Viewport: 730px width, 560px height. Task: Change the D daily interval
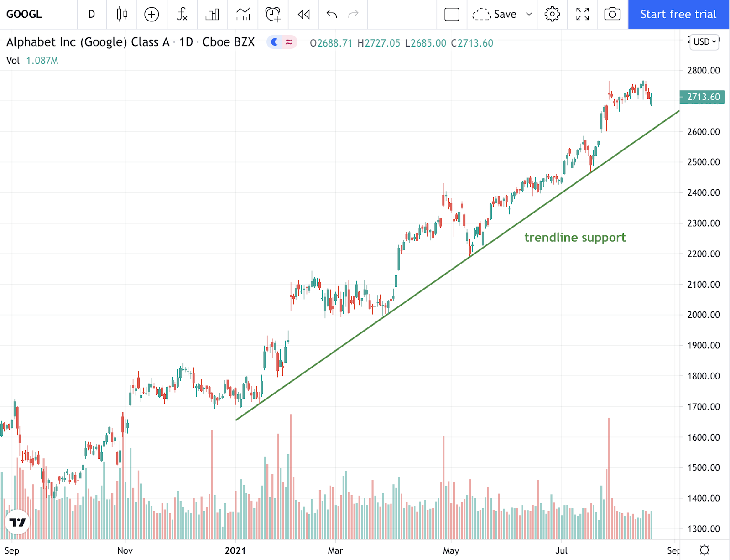click(x=92, y=14)
